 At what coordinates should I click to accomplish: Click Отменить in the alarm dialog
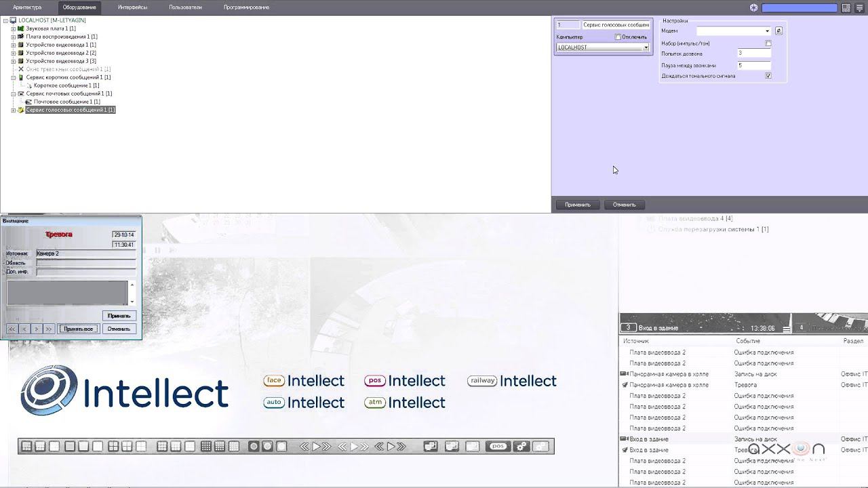[x=119, y=329]
